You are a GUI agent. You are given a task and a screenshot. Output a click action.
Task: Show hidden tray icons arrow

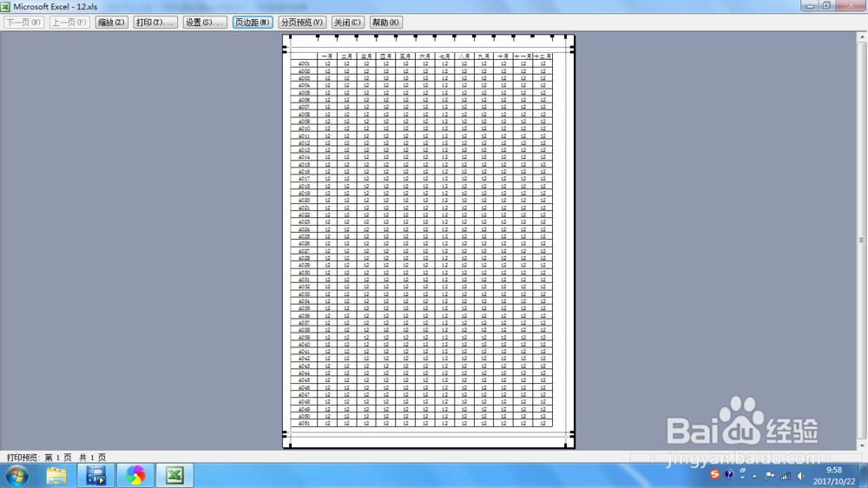tap(754, 476)
